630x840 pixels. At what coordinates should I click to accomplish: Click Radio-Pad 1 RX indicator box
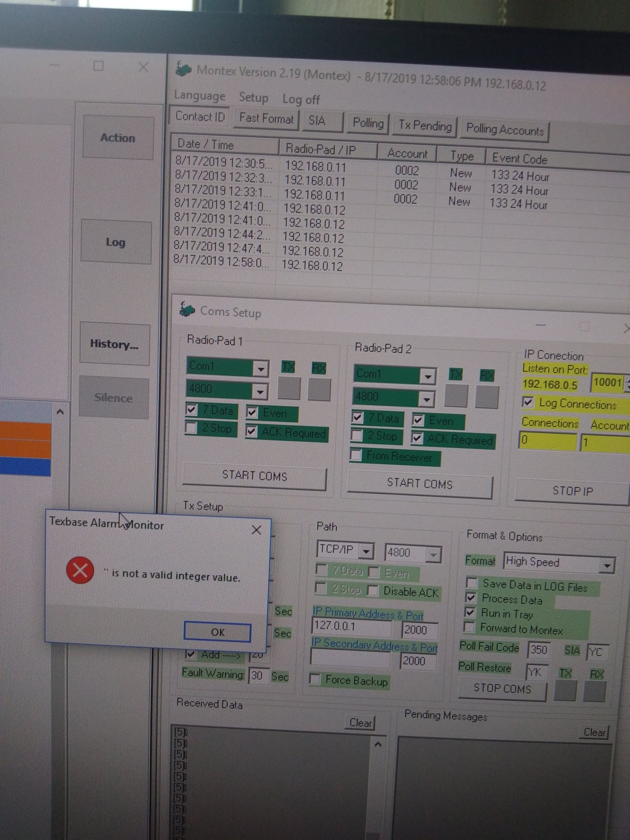319,390
